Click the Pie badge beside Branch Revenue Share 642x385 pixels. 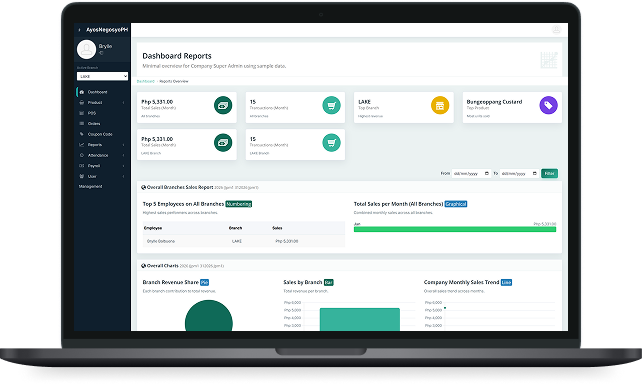(x=204, y=282)
